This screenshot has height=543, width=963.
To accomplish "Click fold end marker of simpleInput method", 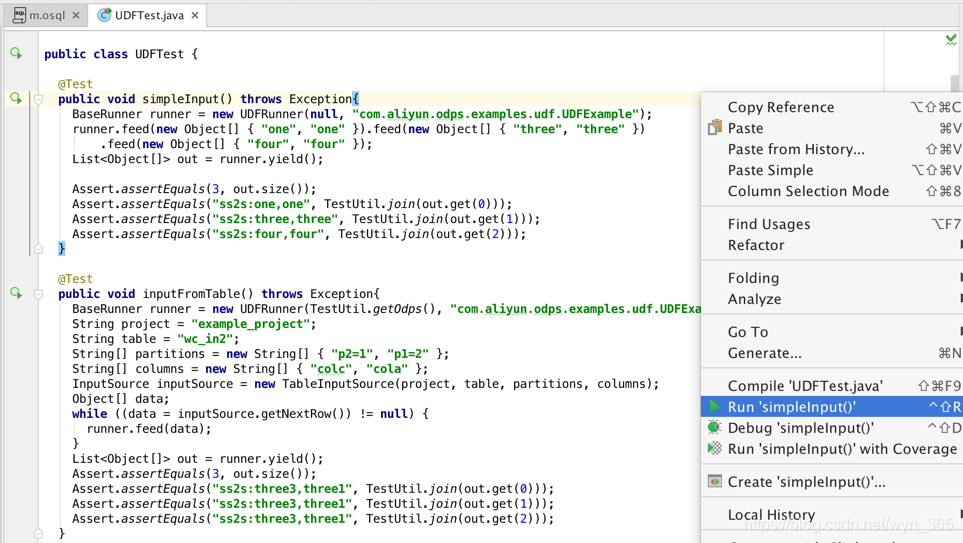I will tap(38, 249).
